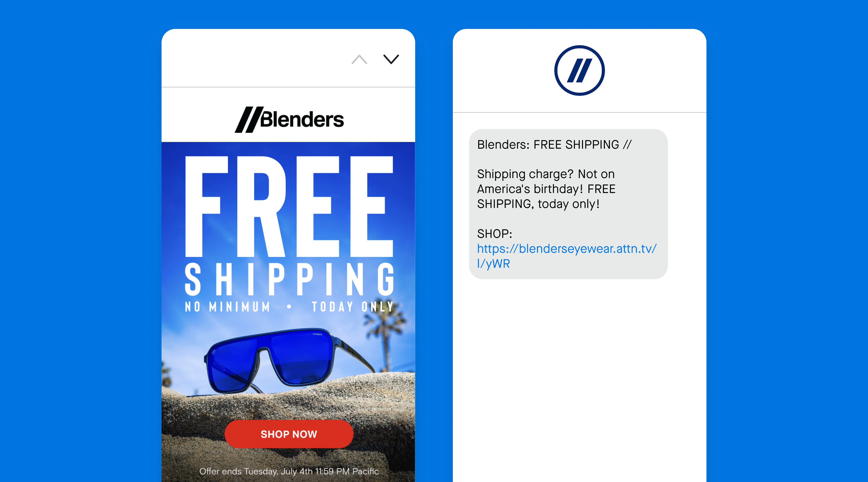Click the offer ends July 4th disclaimer

pos(289,471)
